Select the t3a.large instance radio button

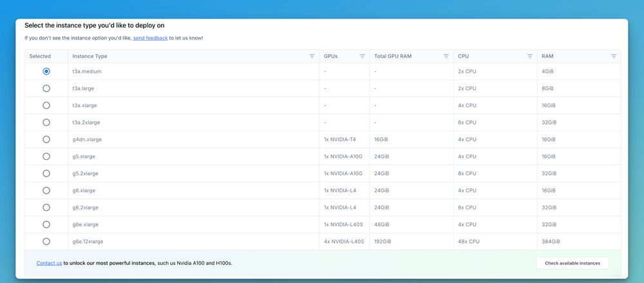pos(46,88)
